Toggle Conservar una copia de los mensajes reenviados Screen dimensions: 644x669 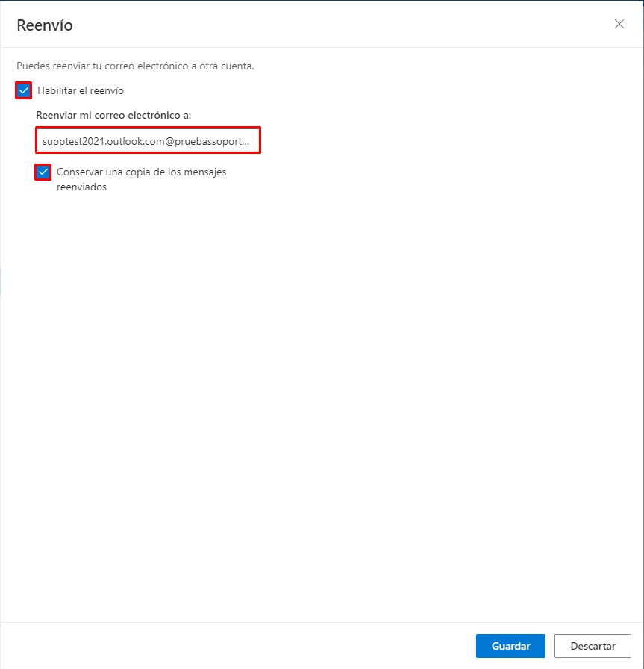pyautogui.click(x=43, y=172)
